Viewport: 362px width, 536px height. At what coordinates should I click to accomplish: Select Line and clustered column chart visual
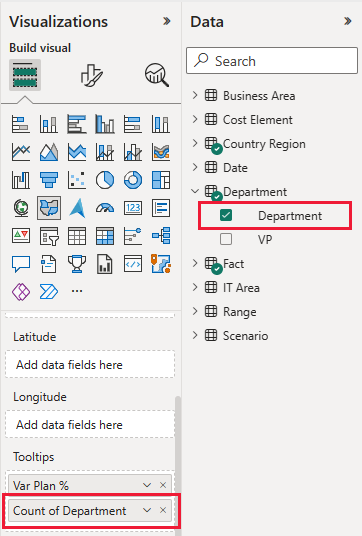[x=133, y=152]
